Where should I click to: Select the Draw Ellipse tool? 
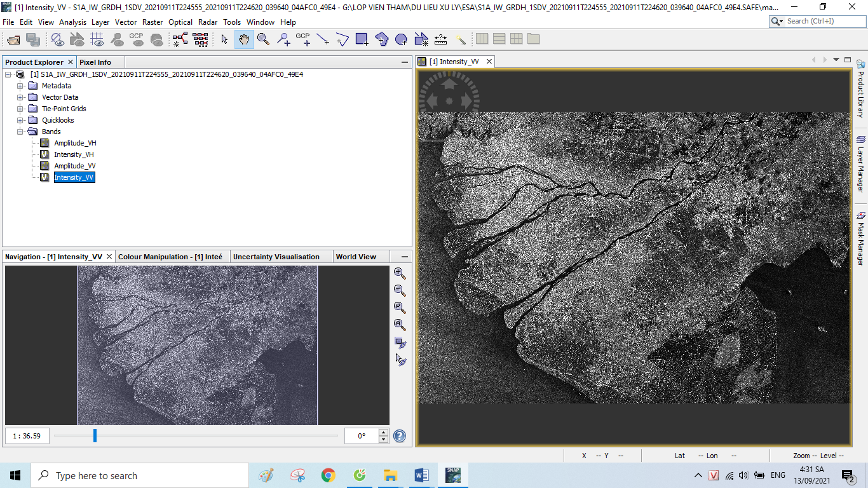[402, 39]
